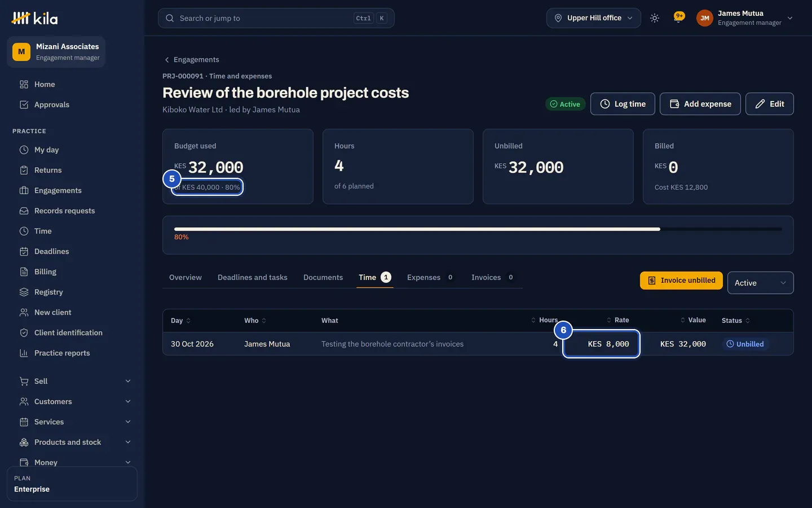The image size is (812, 508).
Task: Switch to the Overview tab
Action: (185, 277)
